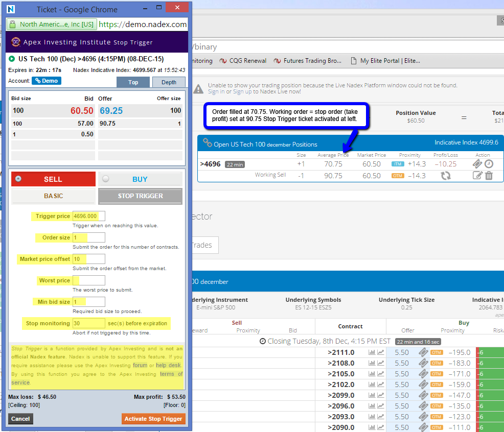
Task: Switch to the Top order book tab
Action: [133, 82]
